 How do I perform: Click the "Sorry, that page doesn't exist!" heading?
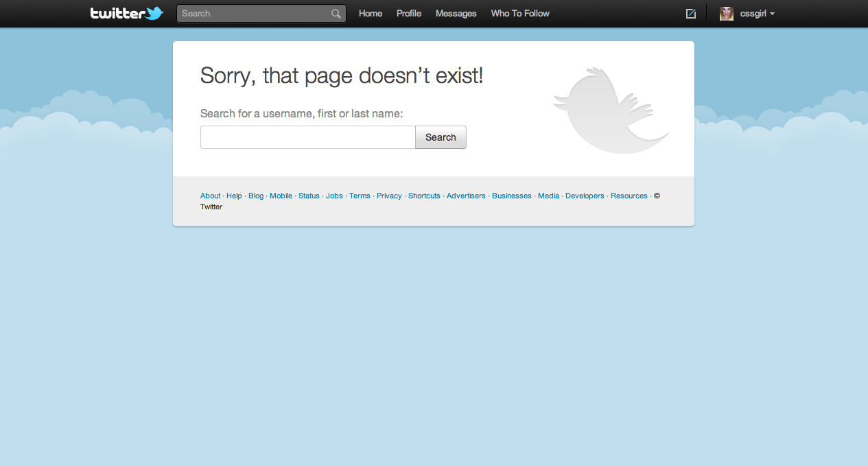point(342,76)
